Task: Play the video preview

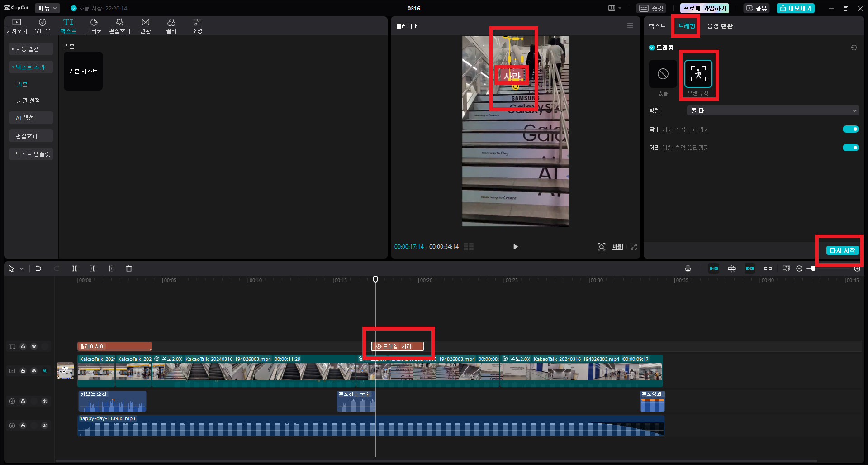Action: coord(515,247)
